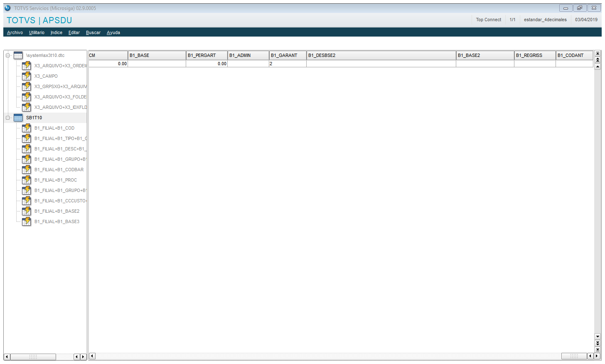Slide the grid horizontal scrollbar thumb

[x=574, y=356]
